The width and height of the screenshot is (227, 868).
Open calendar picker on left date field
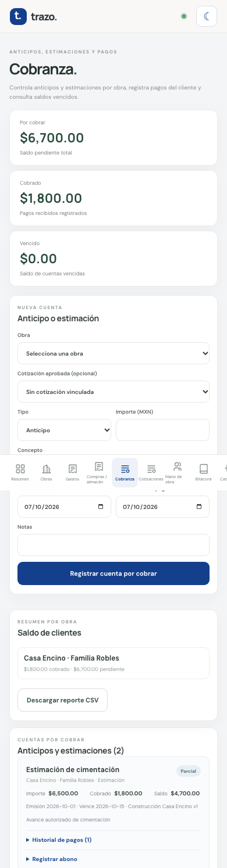[101, 507]
